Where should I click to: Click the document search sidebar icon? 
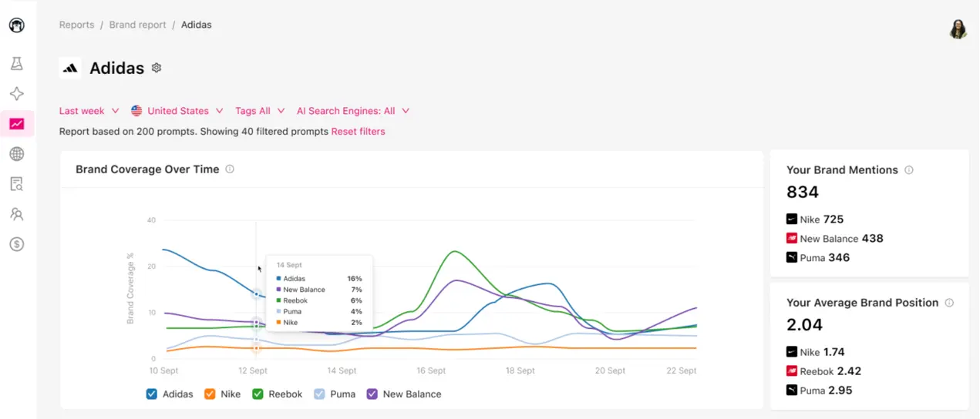pos(16,184)
